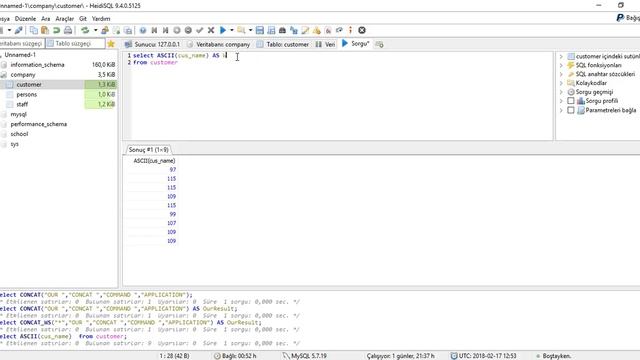
Task: Select the company database in tree
Action: coord(23,75)
